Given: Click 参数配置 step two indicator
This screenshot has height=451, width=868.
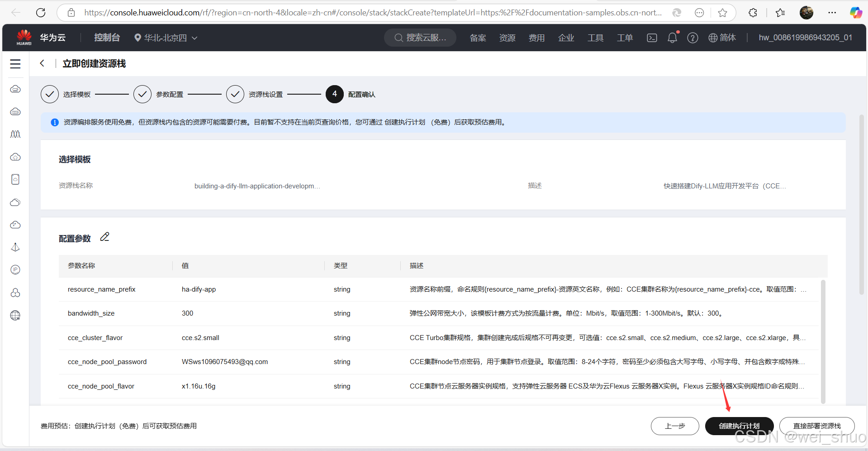Looking at the screenshot, I should coord(158,94).
